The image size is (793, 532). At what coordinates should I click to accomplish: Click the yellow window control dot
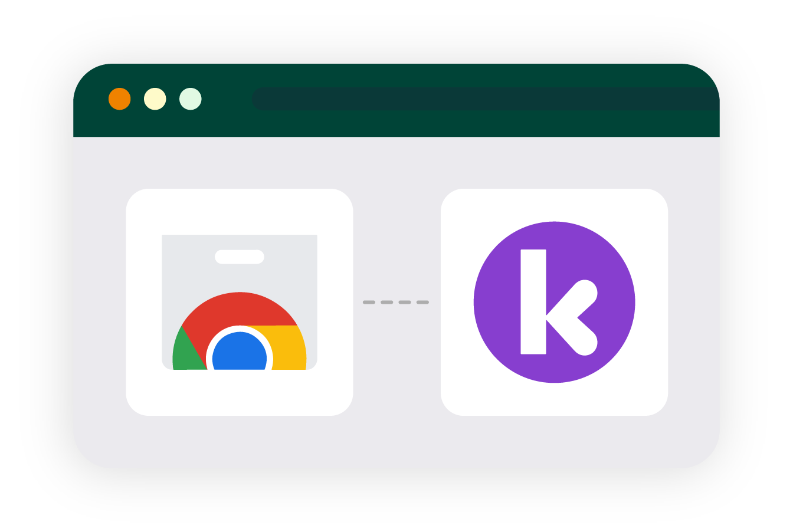coord(155,99)
